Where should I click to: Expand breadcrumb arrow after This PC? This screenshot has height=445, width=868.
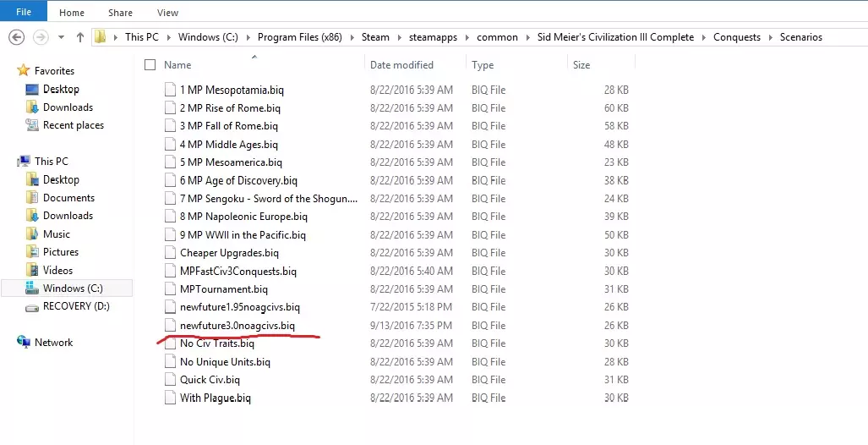[x=168, y=37]
